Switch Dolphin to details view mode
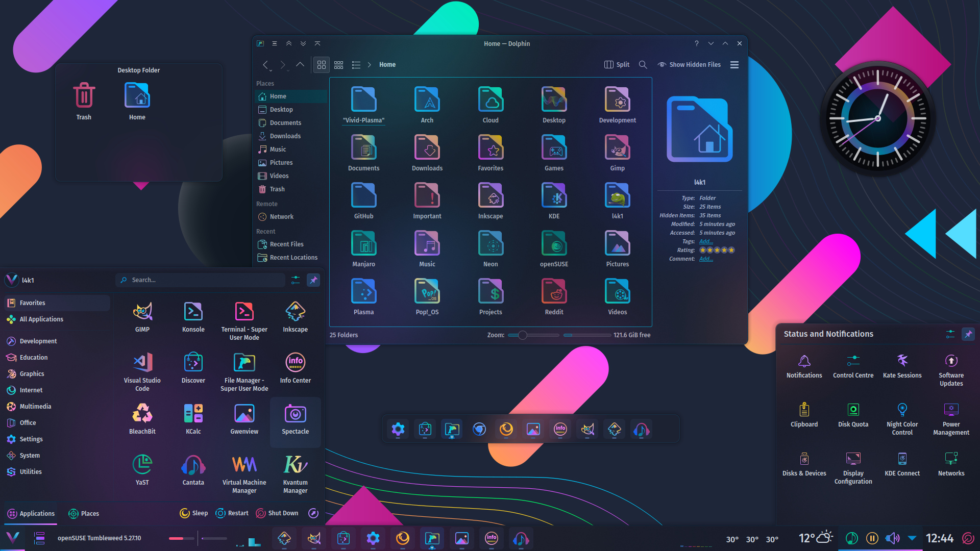Viewport: 980px width, 551px height. (x=356, y=65)
